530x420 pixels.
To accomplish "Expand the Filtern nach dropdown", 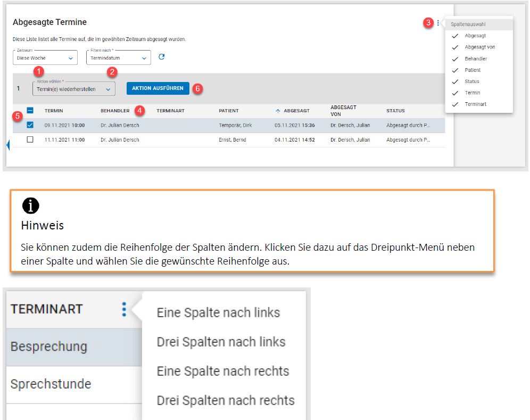I will (x=118, y=58).
